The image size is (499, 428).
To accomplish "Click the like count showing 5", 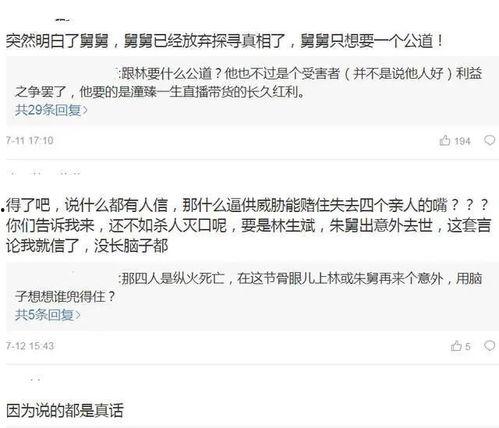I will 468,347.
